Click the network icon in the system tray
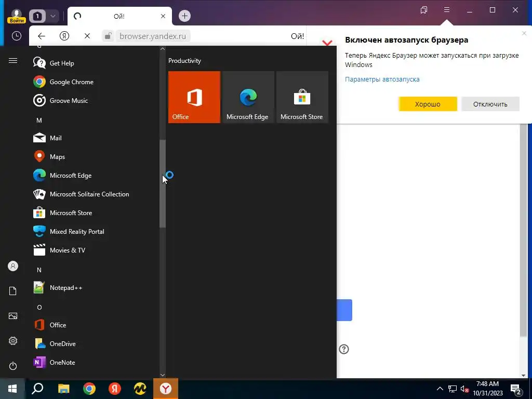Viewport: 532px width, 399px height. (x=453, y=389)
